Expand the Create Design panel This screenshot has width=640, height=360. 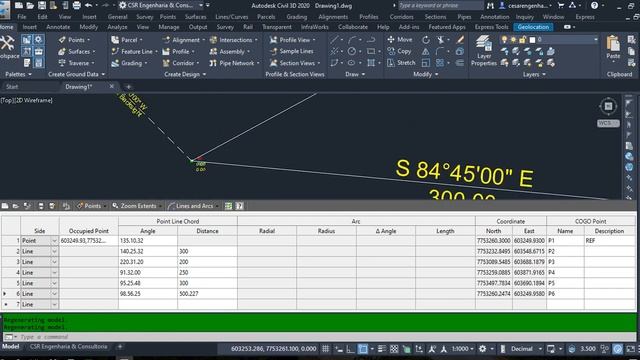coord(185,74)
